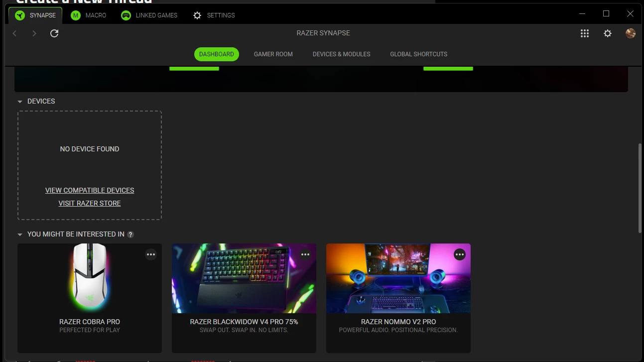
Task: Click the gear icon beside Settings tab
Action: pyautogui.click(x=197, y=15)
